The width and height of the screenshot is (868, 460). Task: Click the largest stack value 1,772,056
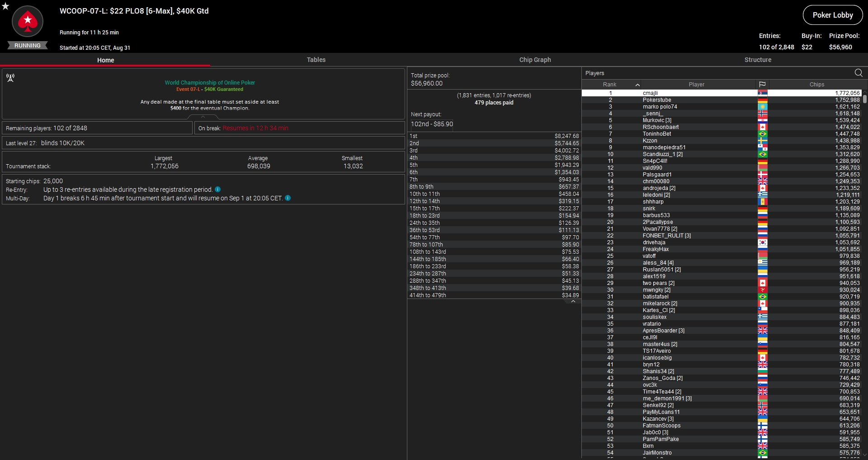coord(165,166)
